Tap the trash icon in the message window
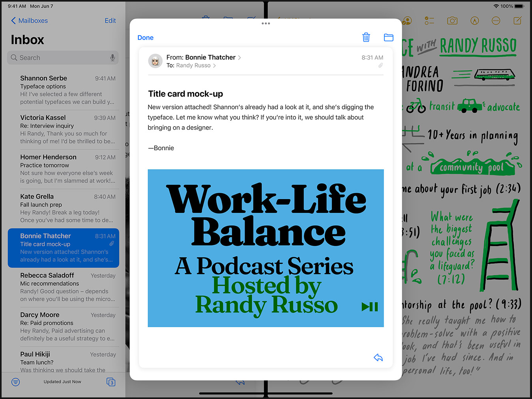The image size is (532, 399). (366, 37)
